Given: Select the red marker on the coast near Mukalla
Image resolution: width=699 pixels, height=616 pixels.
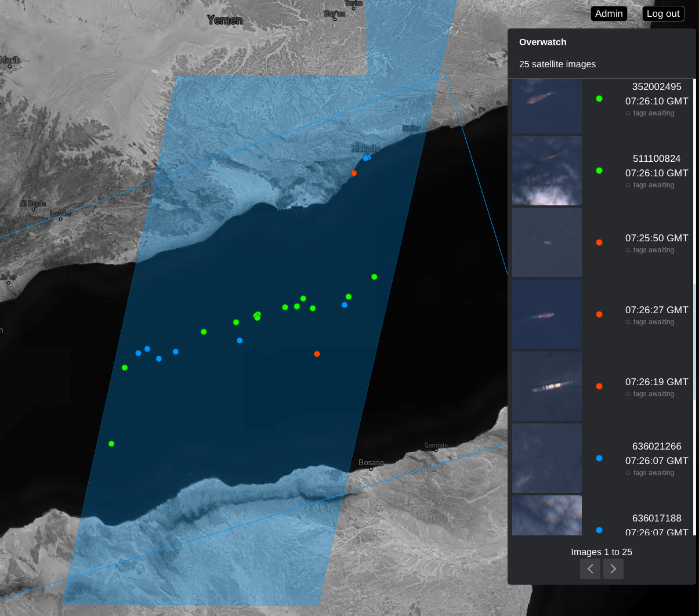Looking at the screenshot, I should click(x=354, y=173).
